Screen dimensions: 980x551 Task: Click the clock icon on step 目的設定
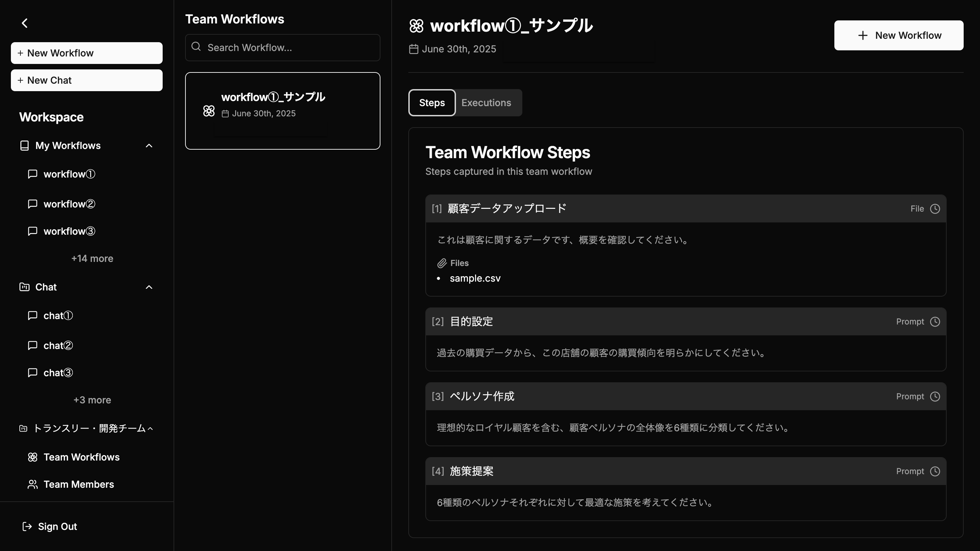click(x=935, y=322)
